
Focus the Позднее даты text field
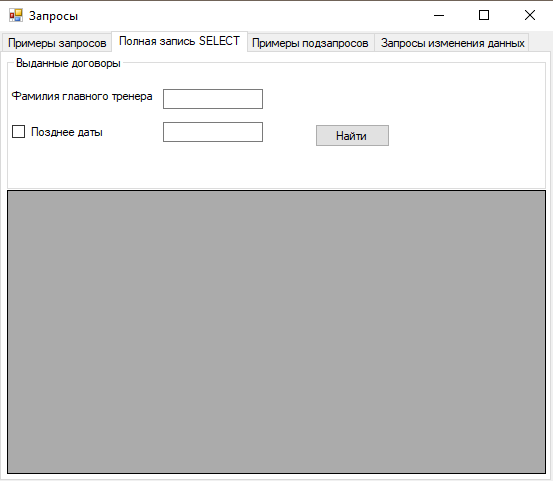tap(213, 132)
